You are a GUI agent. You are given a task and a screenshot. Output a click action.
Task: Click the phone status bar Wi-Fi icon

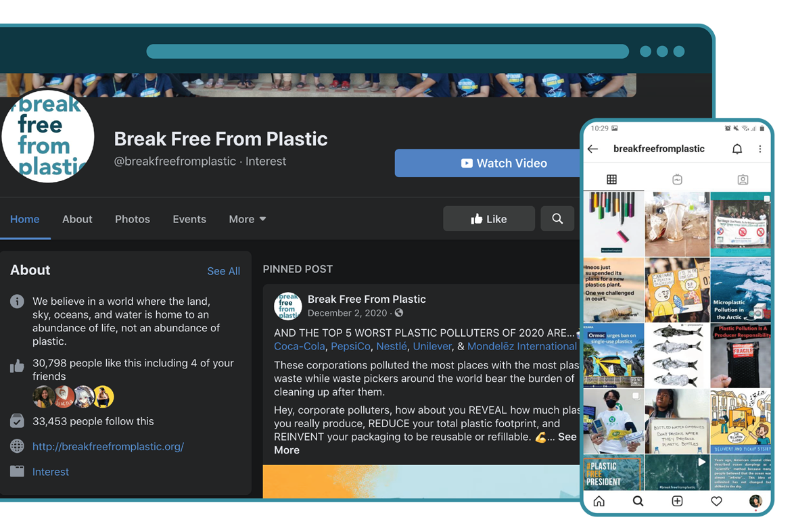(745, 128)
